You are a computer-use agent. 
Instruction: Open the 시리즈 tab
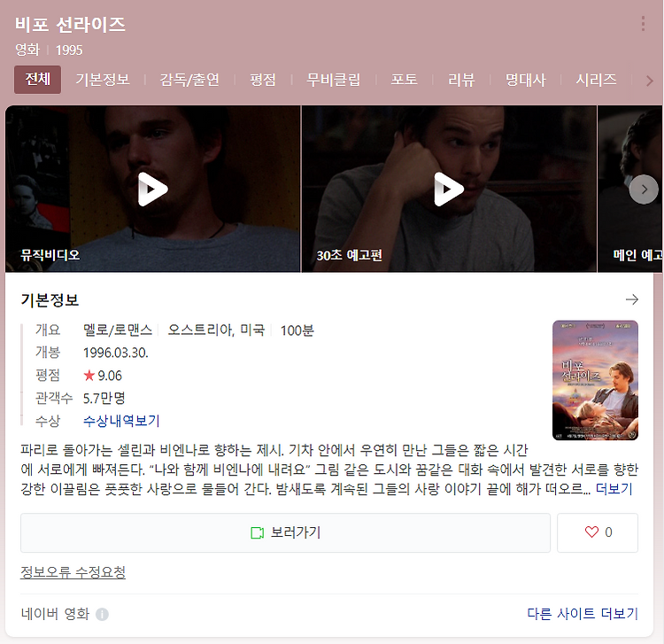[596, 80]
